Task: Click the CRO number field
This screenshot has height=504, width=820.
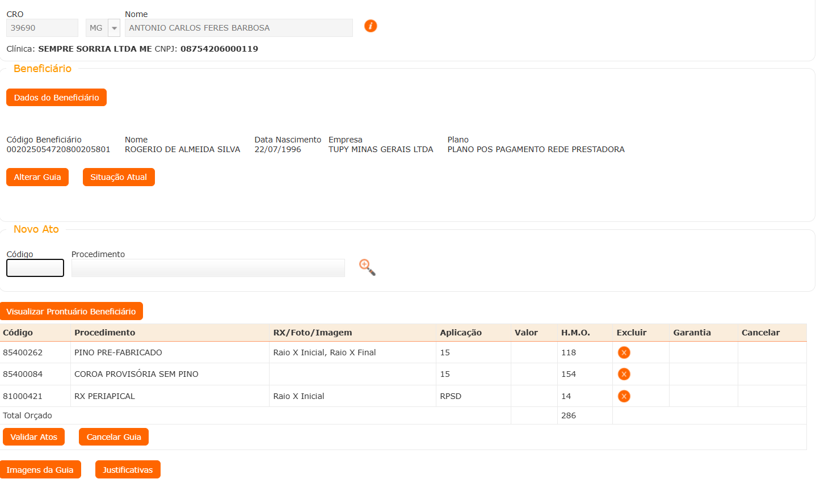Action: pyautogui.click(x=42, y=28)
